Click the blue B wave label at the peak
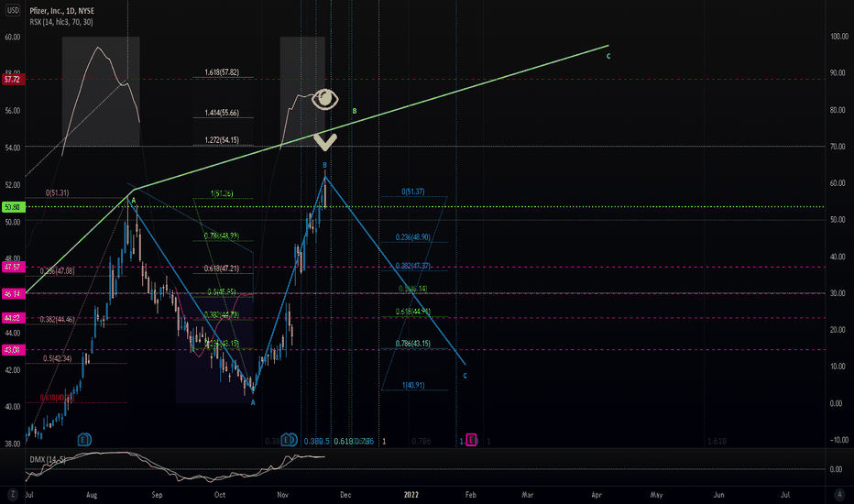The height and width of the screenshot is (504, 854). (x=324, y=165)
